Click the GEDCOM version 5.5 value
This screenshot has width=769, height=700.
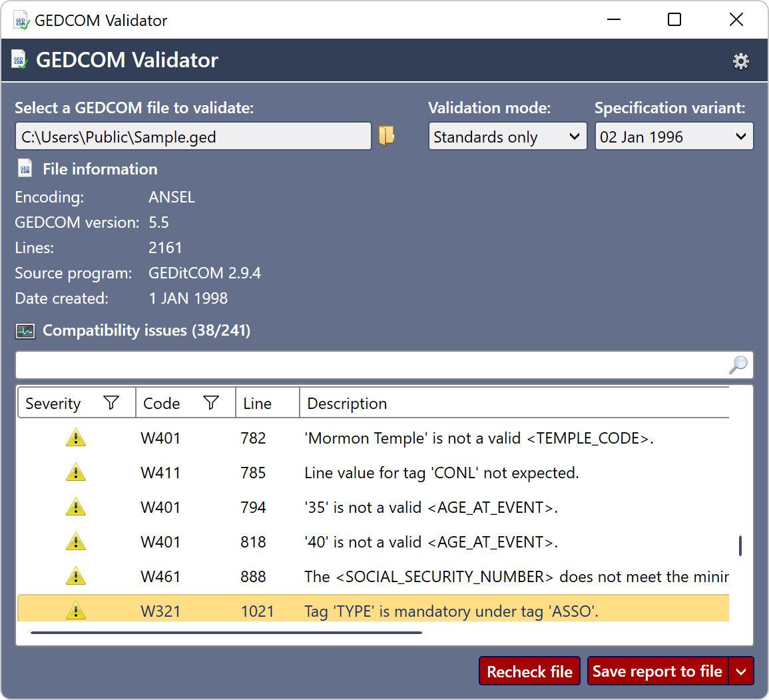pyautogui.click(x=158, y=222)
